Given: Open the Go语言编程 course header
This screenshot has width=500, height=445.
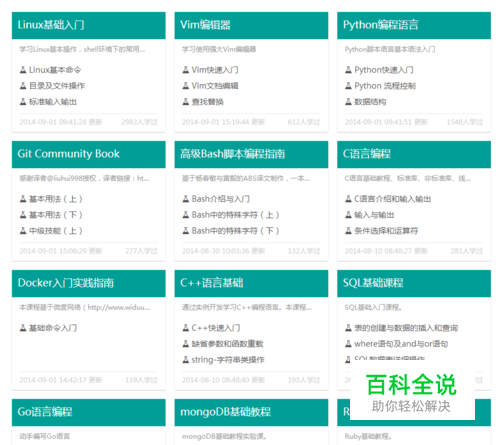Looking at the screenshot, I should [x=89, y=412].
